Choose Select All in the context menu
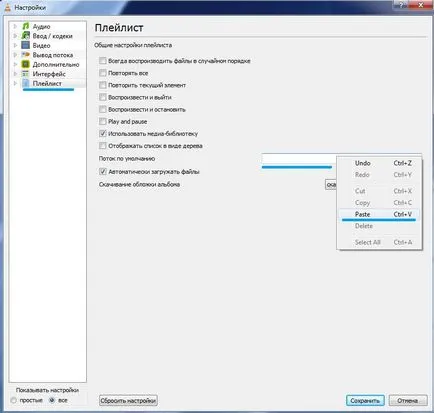 379,242
